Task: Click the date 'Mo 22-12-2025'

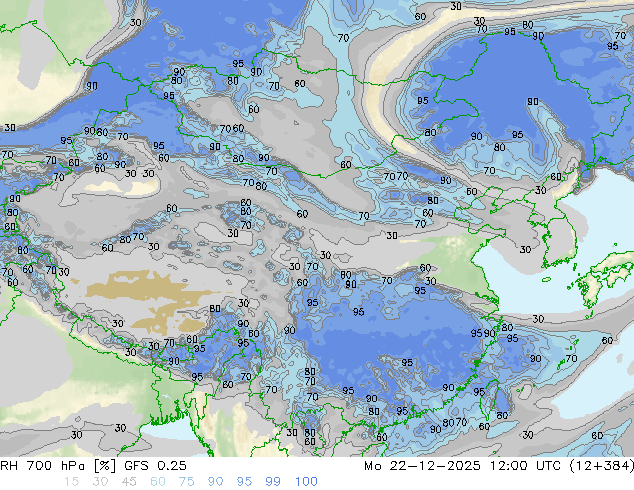Action: click(422, 466)
